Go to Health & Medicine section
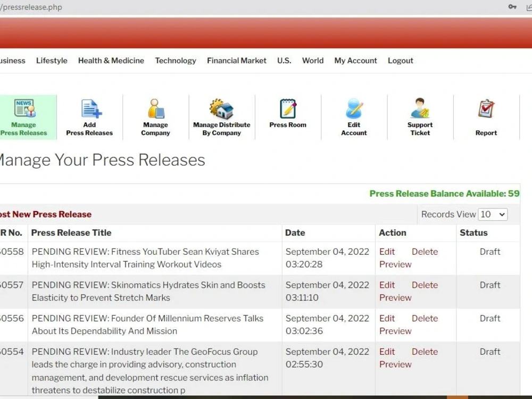This screenshot has height=399, width=532. [111, 61]
